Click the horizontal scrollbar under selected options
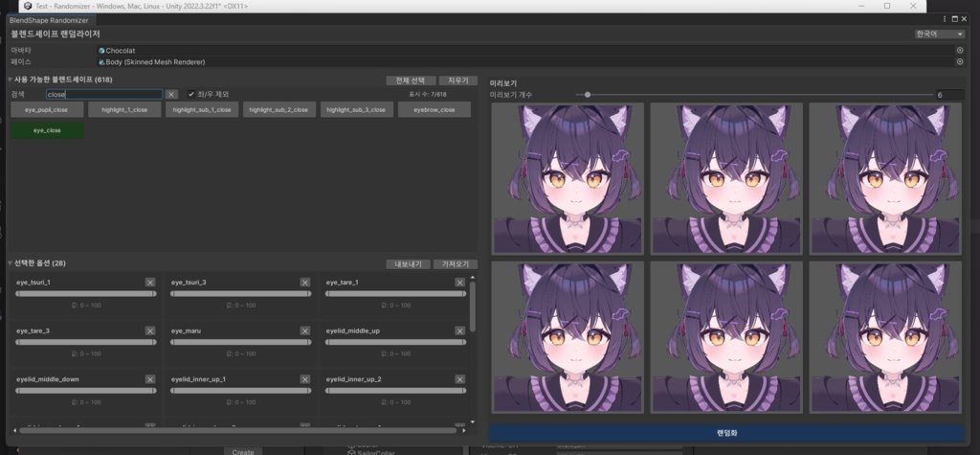Viewport: 980px width, 455px height. (x=238, y=431)
